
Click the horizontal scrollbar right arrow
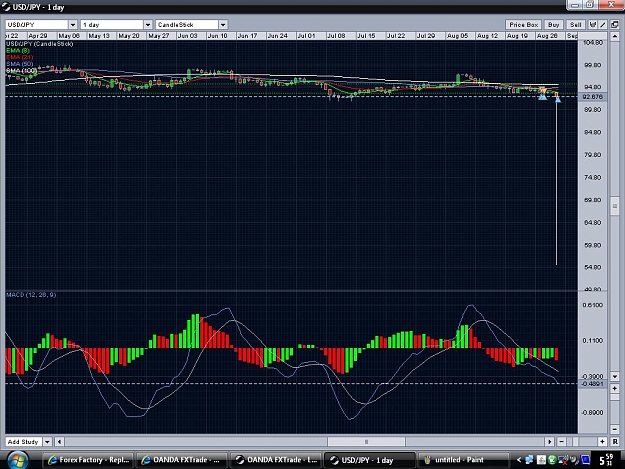pyautogui.click(x=550, y=442)
